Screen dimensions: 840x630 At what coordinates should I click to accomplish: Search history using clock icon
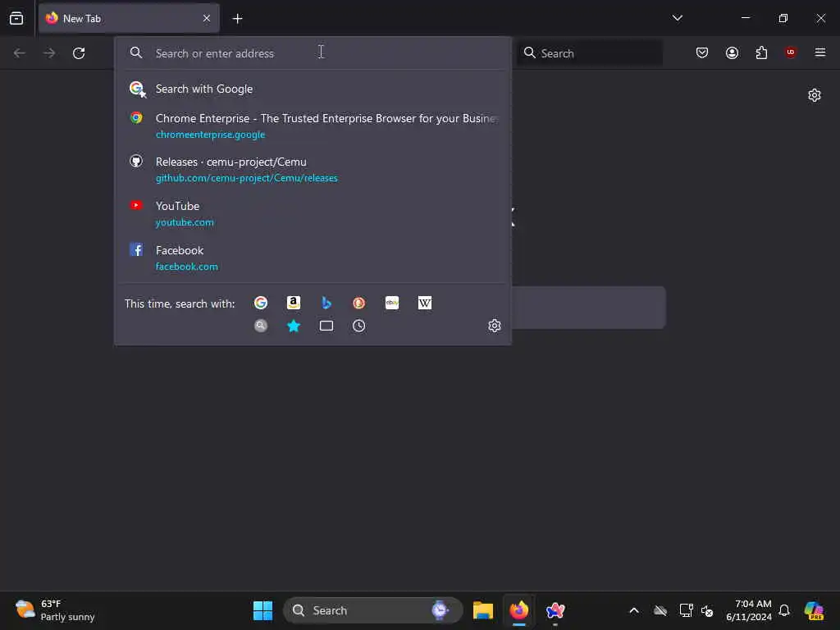359,326
